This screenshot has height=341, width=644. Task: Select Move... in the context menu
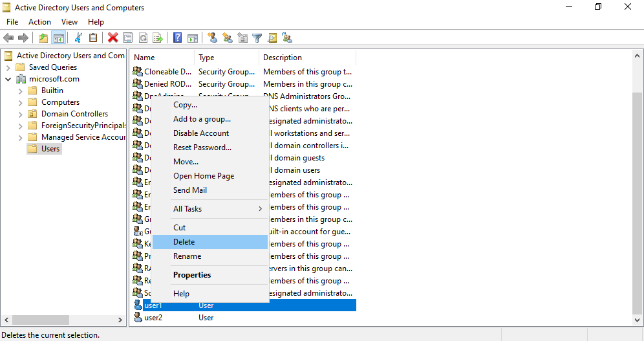click(210, 162)
